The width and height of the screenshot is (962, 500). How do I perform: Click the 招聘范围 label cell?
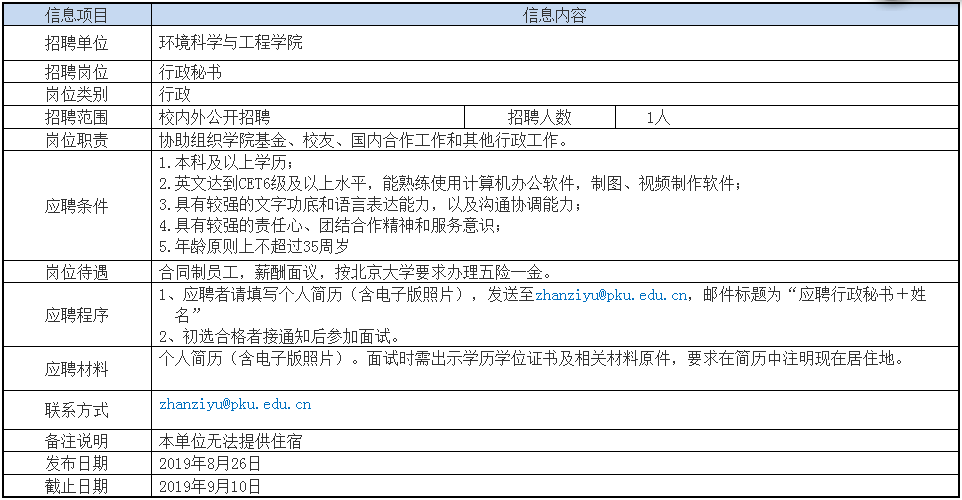pos(77,117)
